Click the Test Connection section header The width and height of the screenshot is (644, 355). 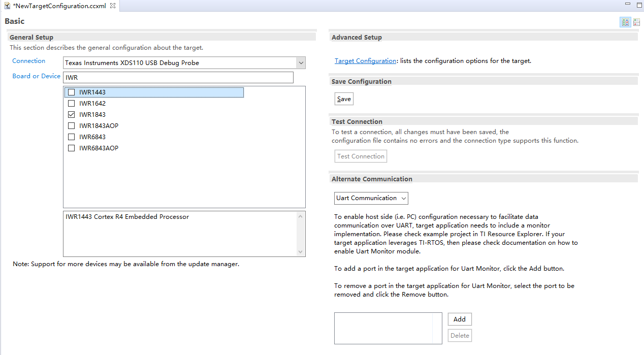[483, 121]
